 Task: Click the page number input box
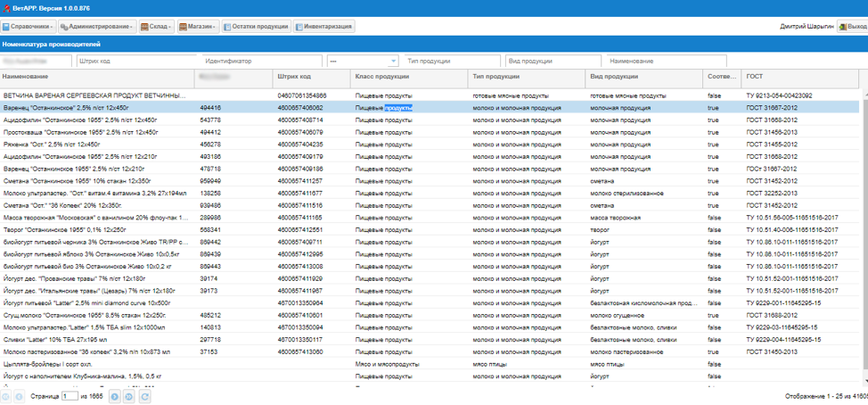pyautogui.click(x=70, y=396)
